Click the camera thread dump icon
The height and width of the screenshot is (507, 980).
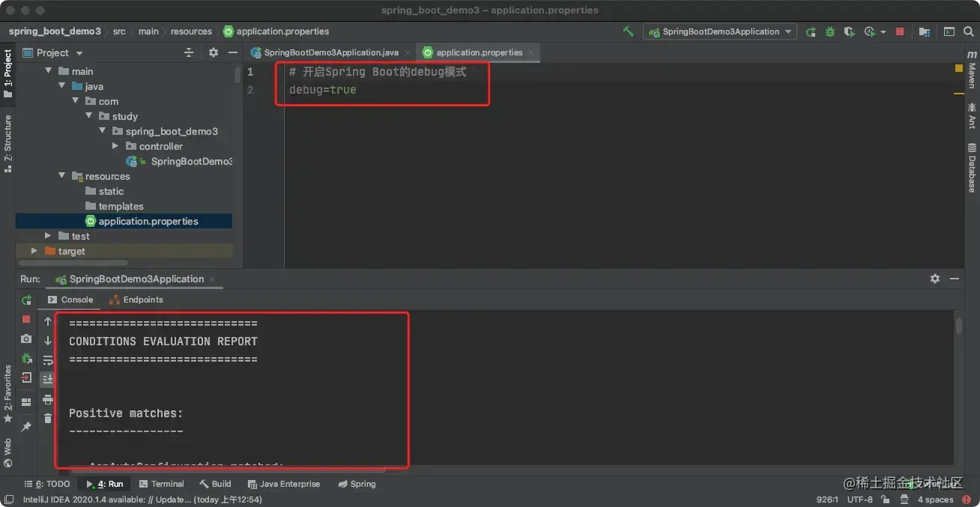point(26,339)
